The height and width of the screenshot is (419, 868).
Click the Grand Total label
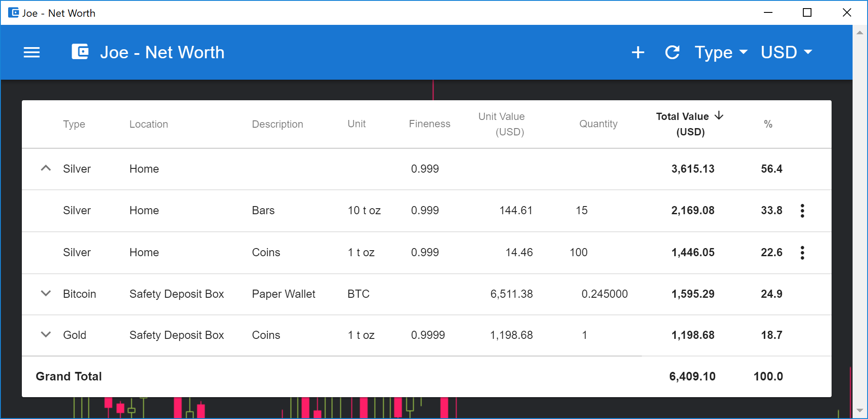click(69, 376)
